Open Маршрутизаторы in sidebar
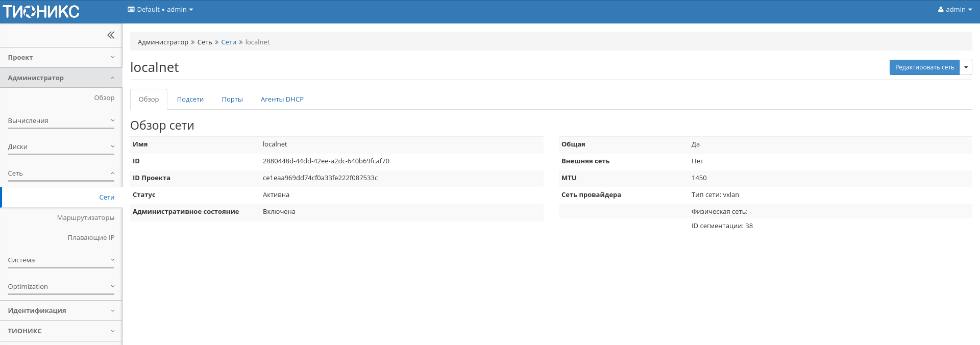Viewport: 980px width, 345px height. pyautogui.click(x=85, y=218)
